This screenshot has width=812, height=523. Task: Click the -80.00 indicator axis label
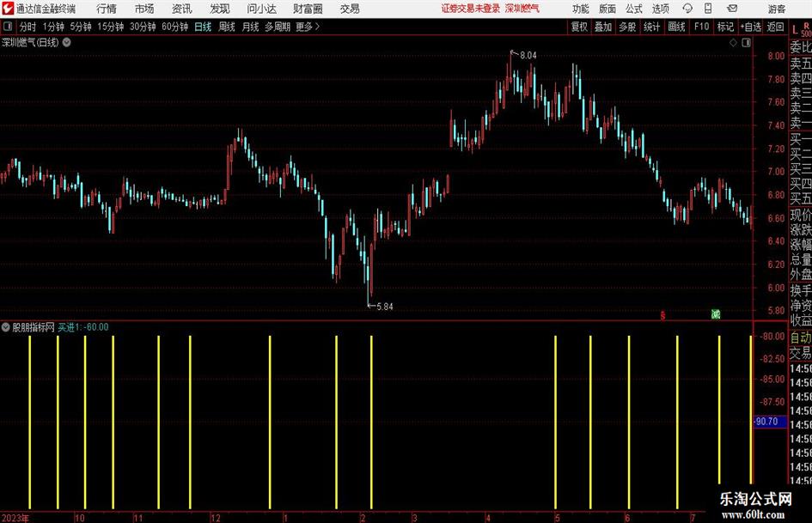pyautogui.click(x=772, y=336)
